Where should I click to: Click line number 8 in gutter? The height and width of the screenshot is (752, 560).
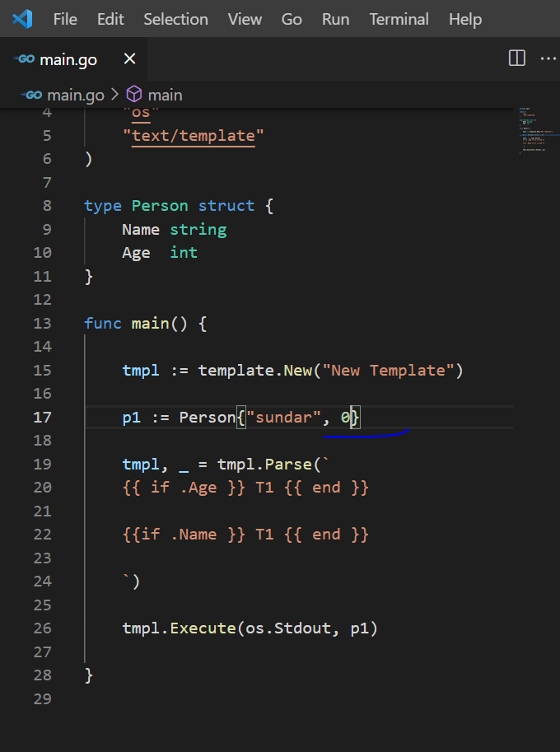(47, 206)
